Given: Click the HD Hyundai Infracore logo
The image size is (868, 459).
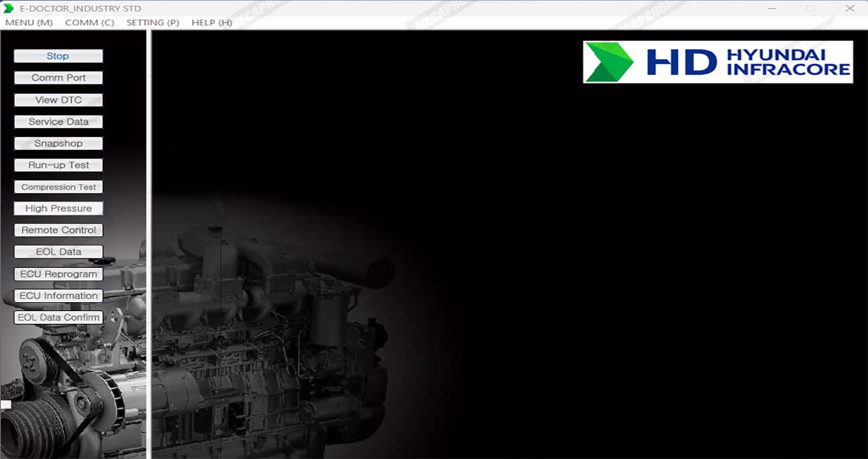Looking at the screenshot, I should [x=717, y=62].
